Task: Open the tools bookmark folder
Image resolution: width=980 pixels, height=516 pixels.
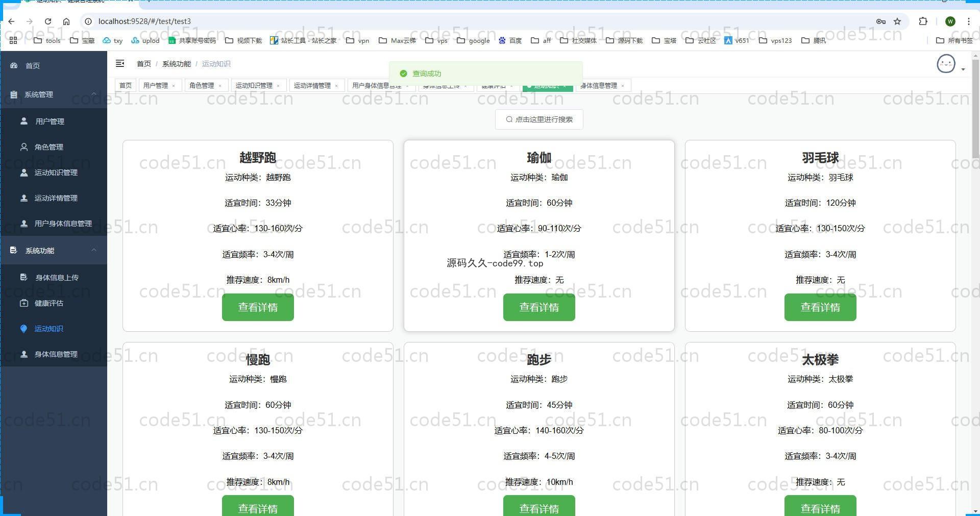Action: click(x=47, y=40)
